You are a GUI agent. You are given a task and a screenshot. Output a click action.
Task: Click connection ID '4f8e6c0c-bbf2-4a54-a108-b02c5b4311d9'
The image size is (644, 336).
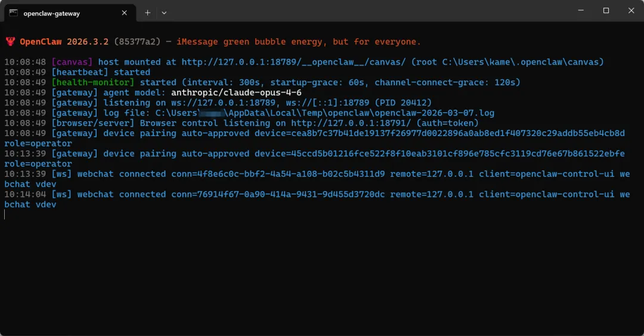[291, 174]
